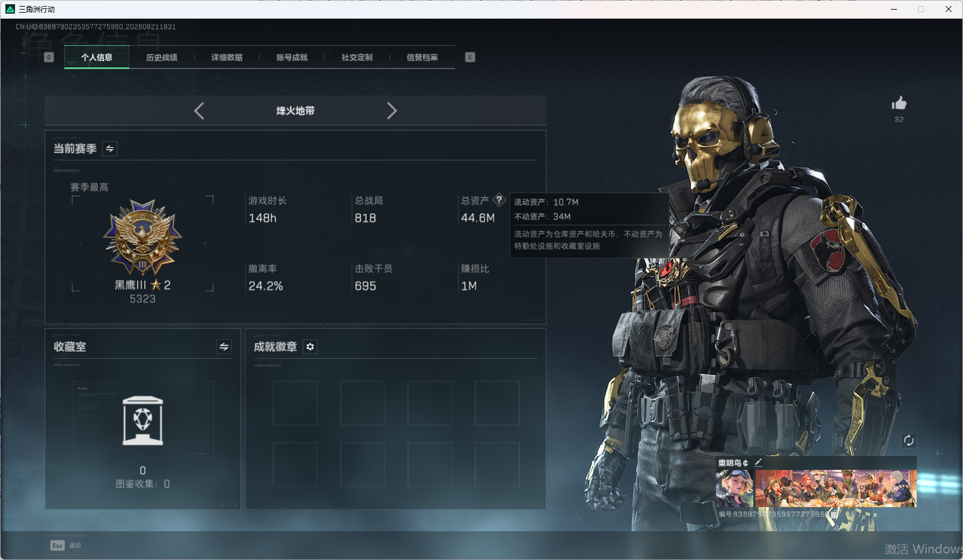This screenshot has height=560, width=963.
Task: Click the Q key previous-tab icon
Action: [x=49, y=57]
